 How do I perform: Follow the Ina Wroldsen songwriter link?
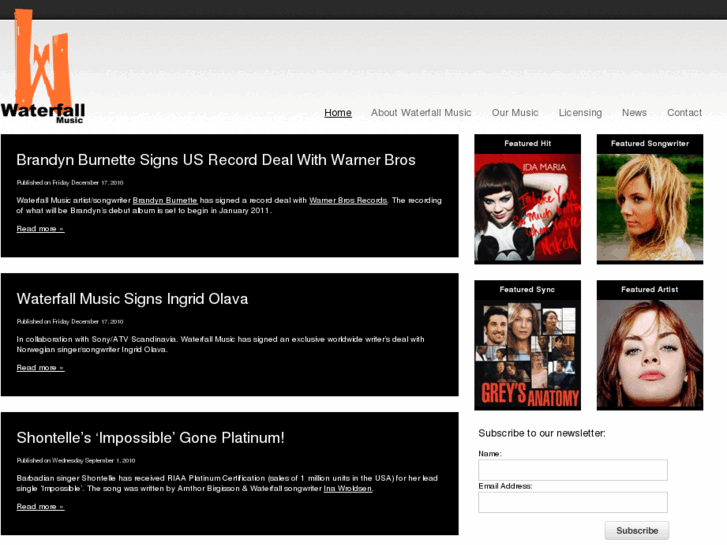coord(347,488)
